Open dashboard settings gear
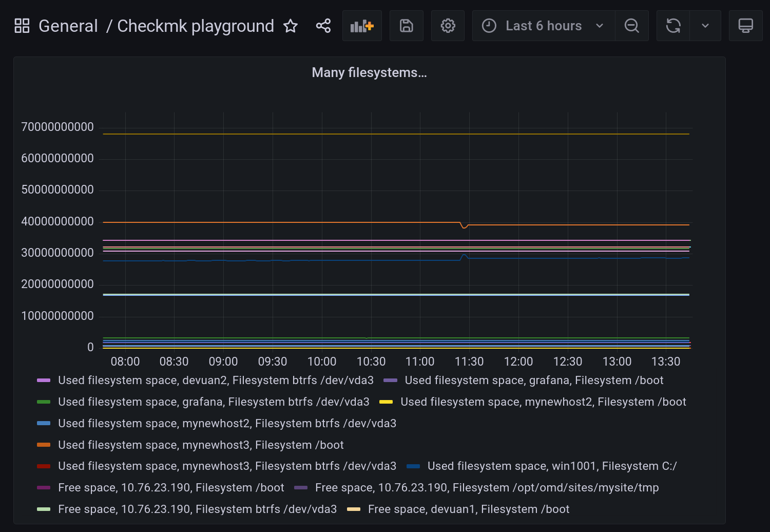 pyautogui.click(x=448, y=26)
